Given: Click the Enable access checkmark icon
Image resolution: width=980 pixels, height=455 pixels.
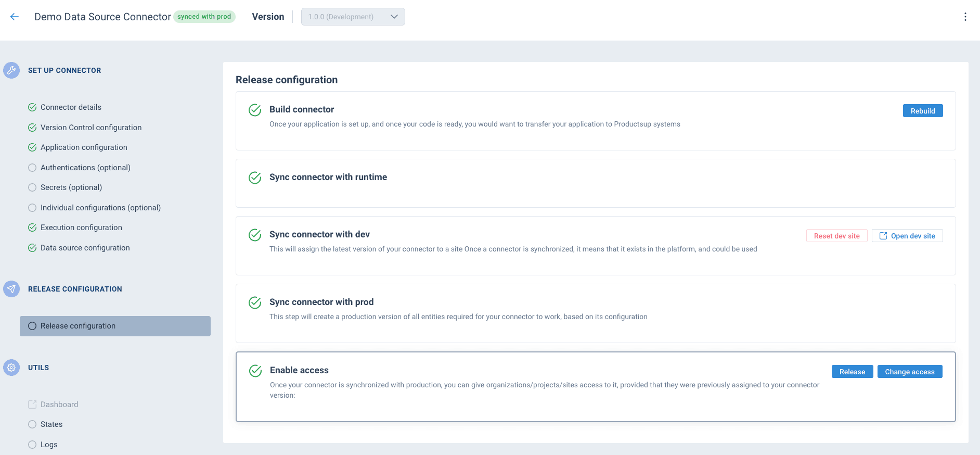Looking at the screenshot, I should [255, 371].
